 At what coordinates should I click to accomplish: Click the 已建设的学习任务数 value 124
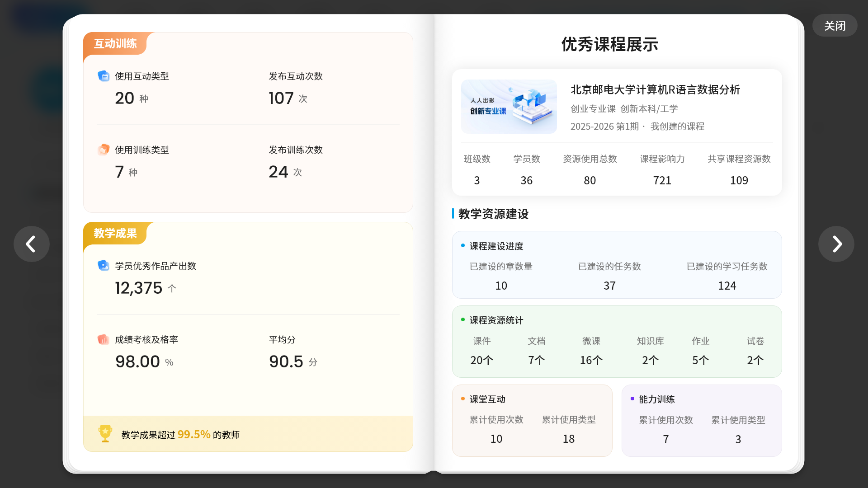pos(727,286)
